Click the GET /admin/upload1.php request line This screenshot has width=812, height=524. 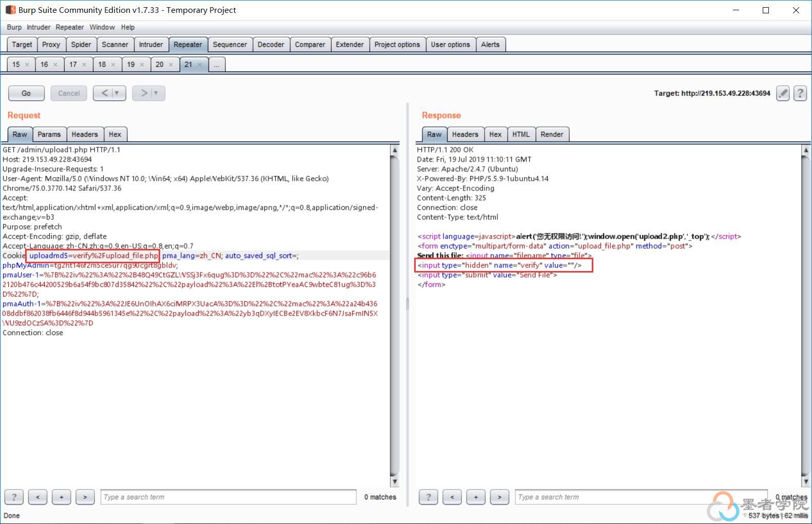click(x=62, y=150)
